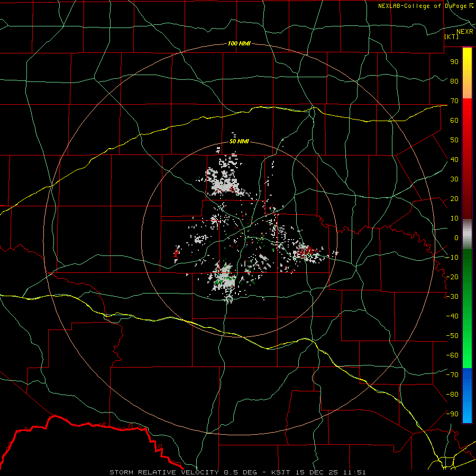476x476 pixels.
Task: Click "STORM RELATIVE VELOCITY" in the caption
Action: 164,472
